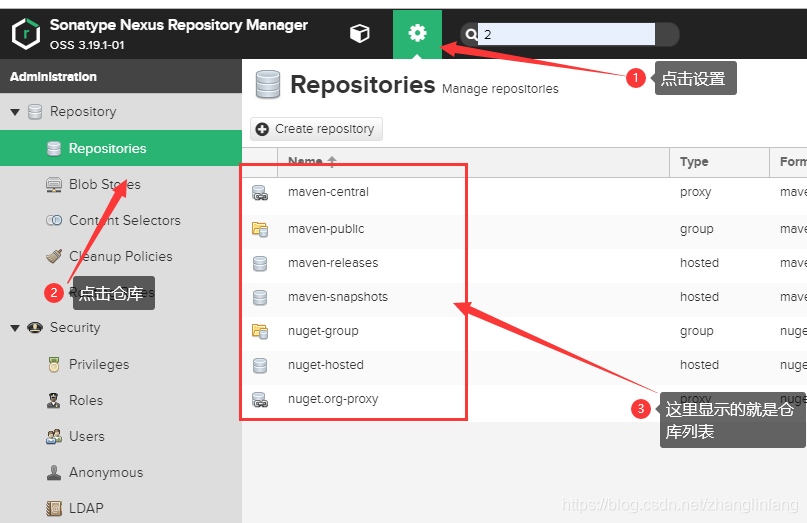Open the maven-public repository row
The height and width of the screenshot is (523, 807).
[x=524, y=229]
